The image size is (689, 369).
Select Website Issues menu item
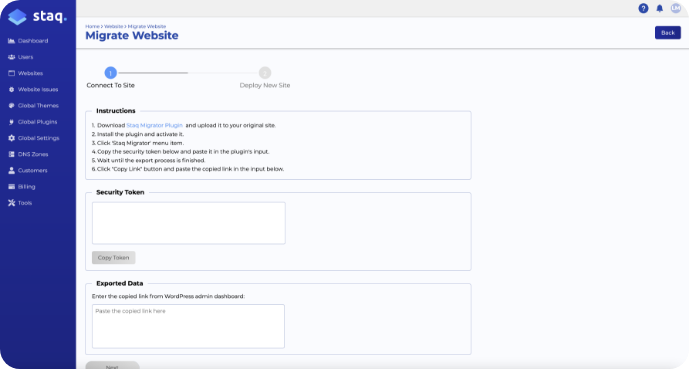pos(33,90)
